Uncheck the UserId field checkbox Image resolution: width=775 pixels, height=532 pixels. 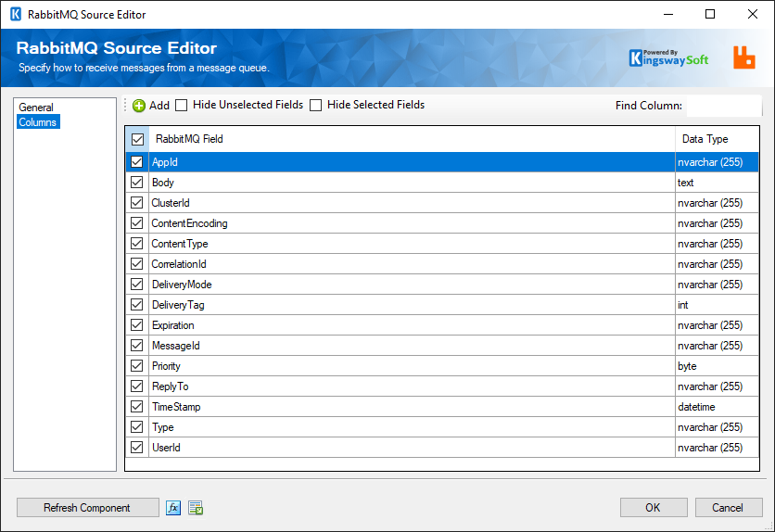coord(137,448)
